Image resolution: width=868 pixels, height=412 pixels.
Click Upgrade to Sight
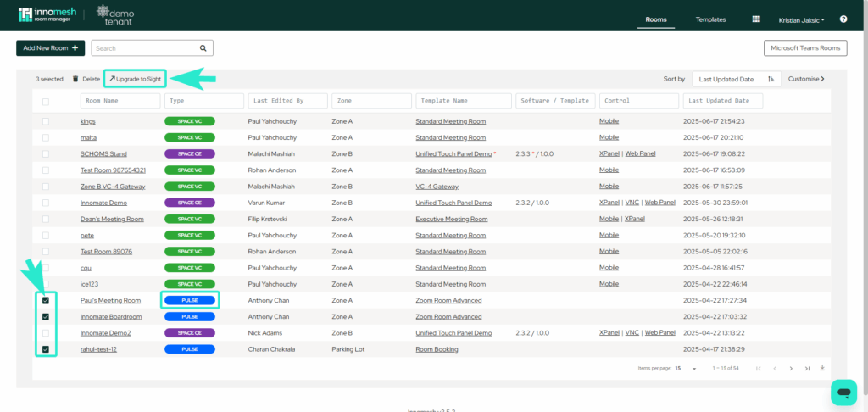tap(135, 79)
